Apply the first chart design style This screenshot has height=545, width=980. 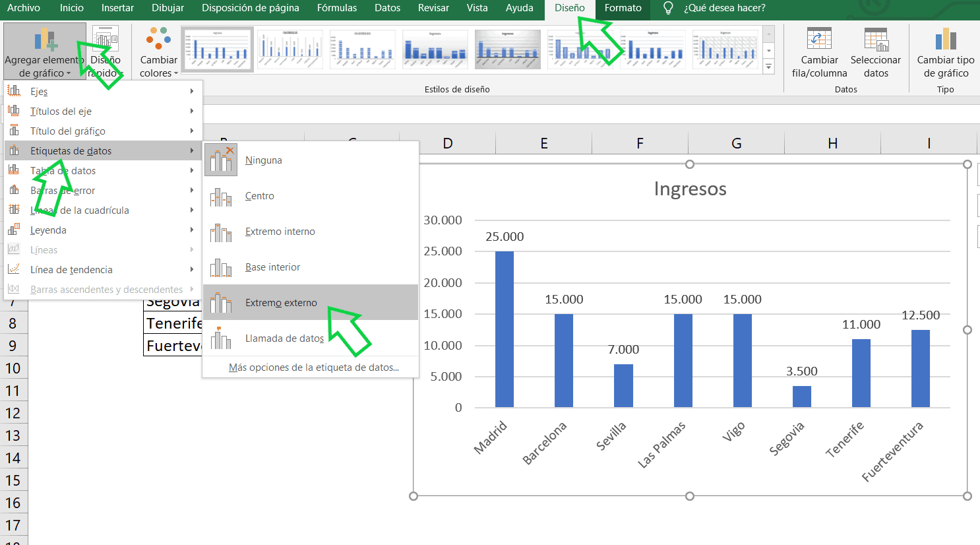click(x=218, y=49)
